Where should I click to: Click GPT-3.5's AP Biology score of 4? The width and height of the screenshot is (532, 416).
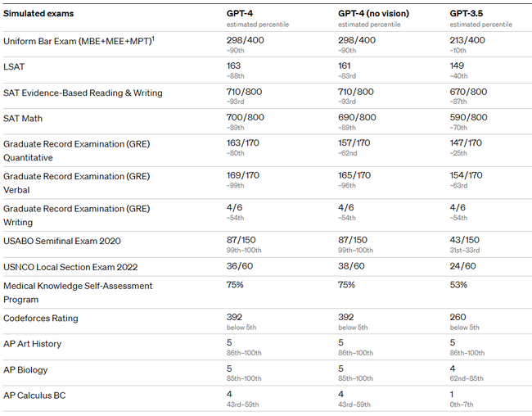coord(453,369)
